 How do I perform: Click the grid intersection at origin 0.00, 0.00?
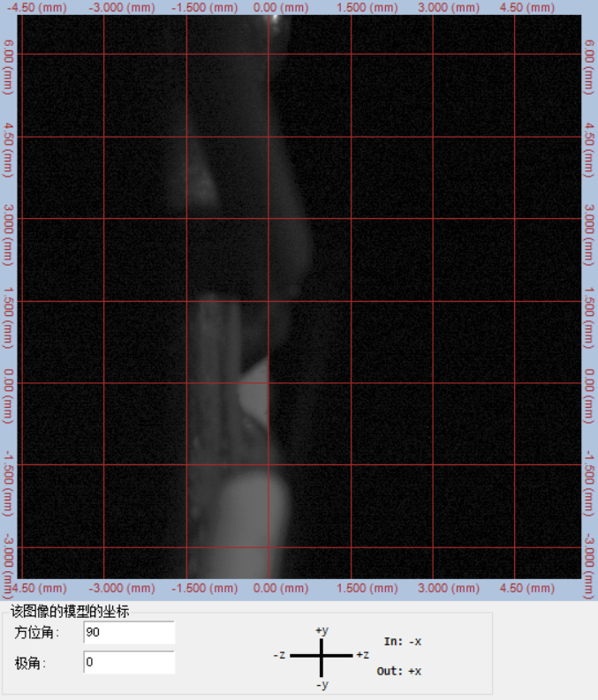pos(269,383)
